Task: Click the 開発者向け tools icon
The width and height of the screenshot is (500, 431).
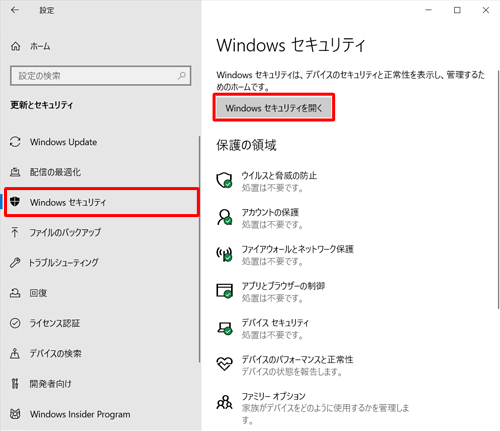Action: coord(15,384)
